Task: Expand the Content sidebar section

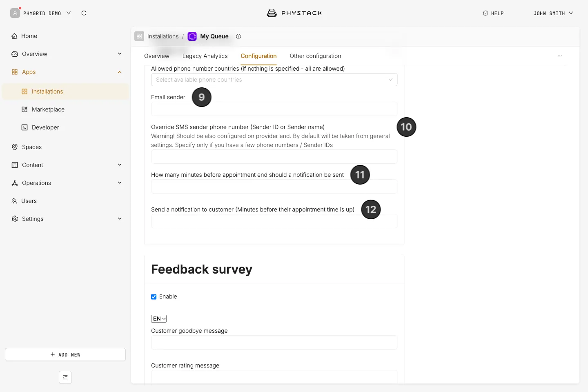Action: coord(120,165)
